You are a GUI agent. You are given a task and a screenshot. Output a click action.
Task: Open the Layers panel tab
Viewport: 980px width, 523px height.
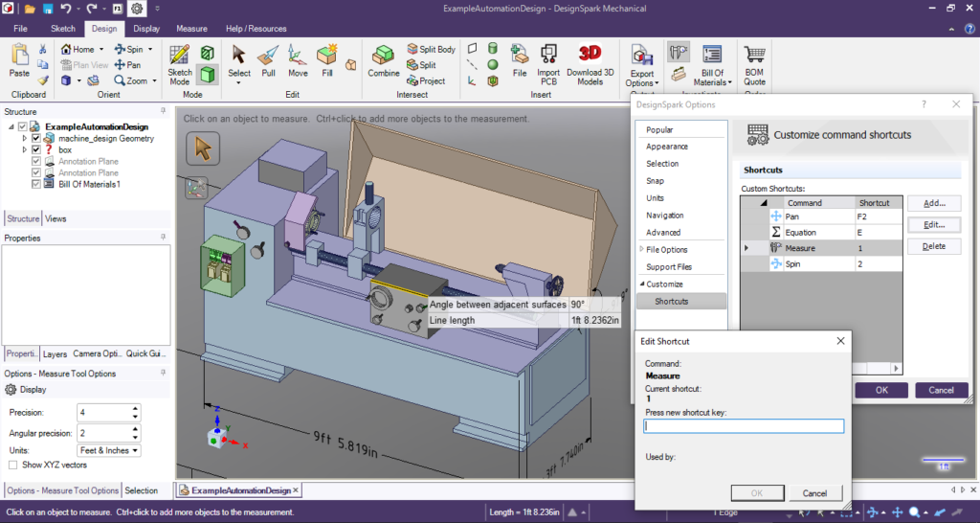click(55, 353)
